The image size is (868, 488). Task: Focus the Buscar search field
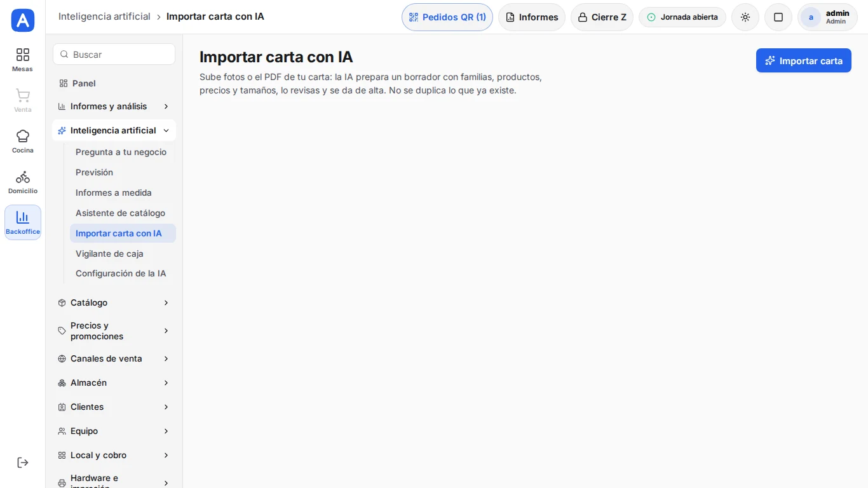114,55
